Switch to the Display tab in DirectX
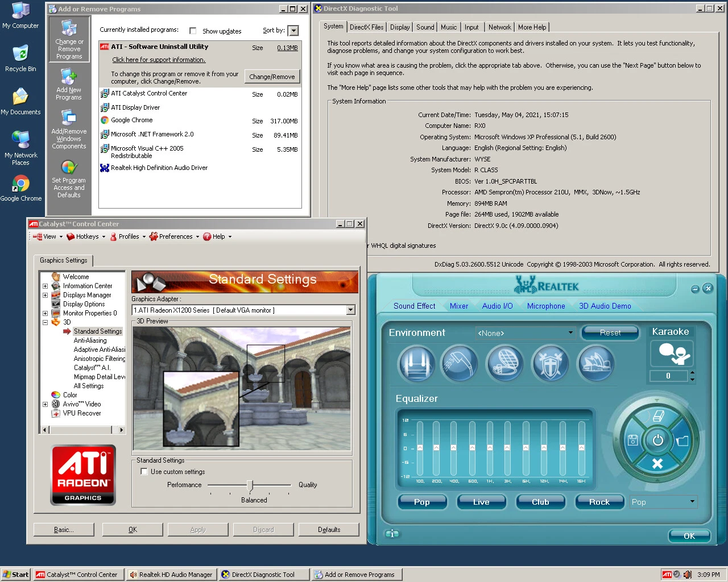Image resolution: width=728 pixels, height=582 pixels. point(400,27)
